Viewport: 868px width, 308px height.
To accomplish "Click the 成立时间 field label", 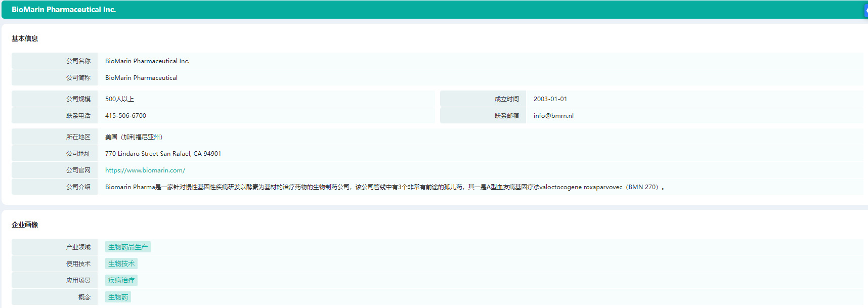I will tap(507, 99).
